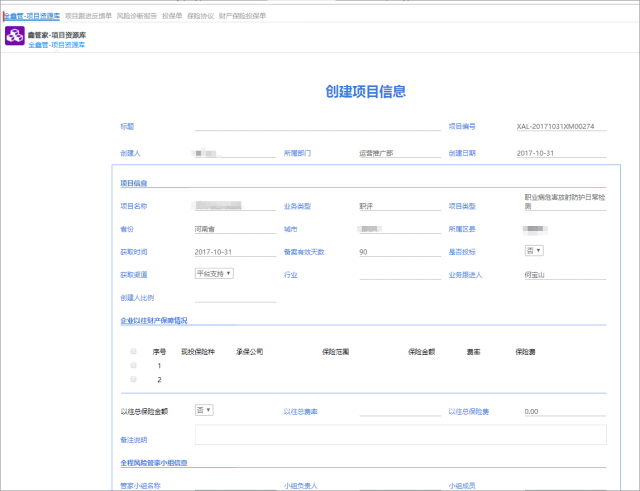Click the 现投保险种 column header

(198, 351)
